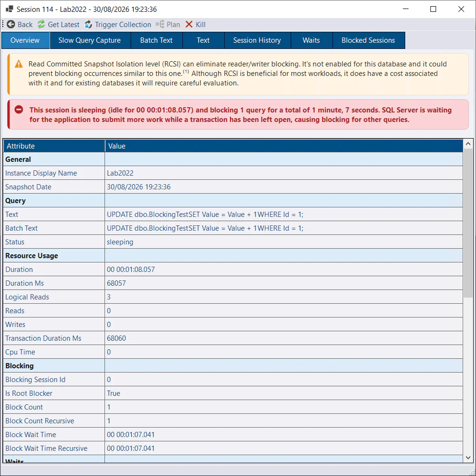Select the Cpu Time attribute row
The height and width of the screenshot is (476, 476).
click(233, 352)
